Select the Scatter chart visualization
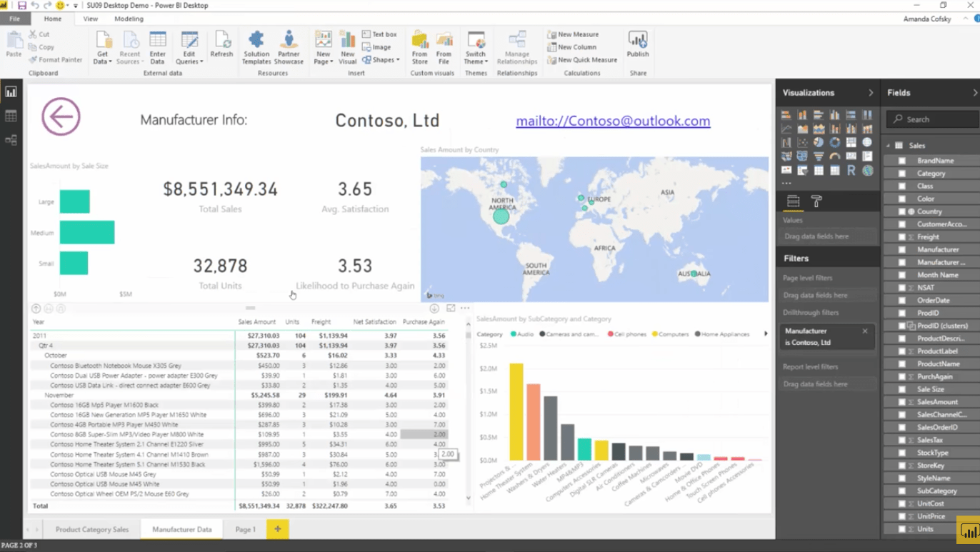Image resolution: width=980 pixels, height=552 pixels. pyautogui.click(x=802, y=142)
